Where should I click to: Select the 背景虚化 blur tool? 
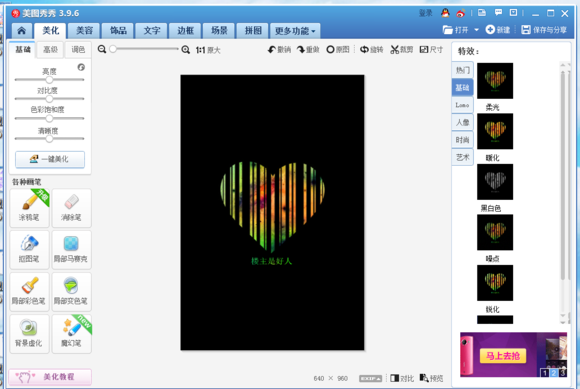click(x=29, y=334)
